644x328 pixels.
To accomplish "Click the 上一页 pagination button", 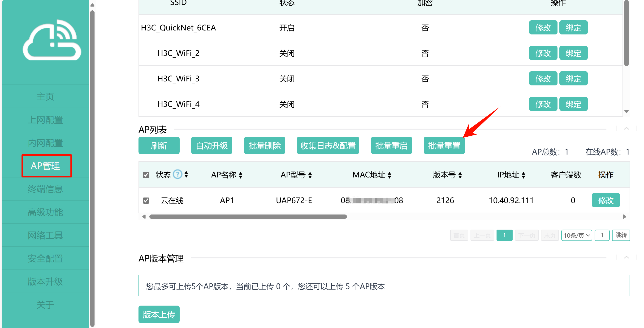I will [x=482, y=235].
